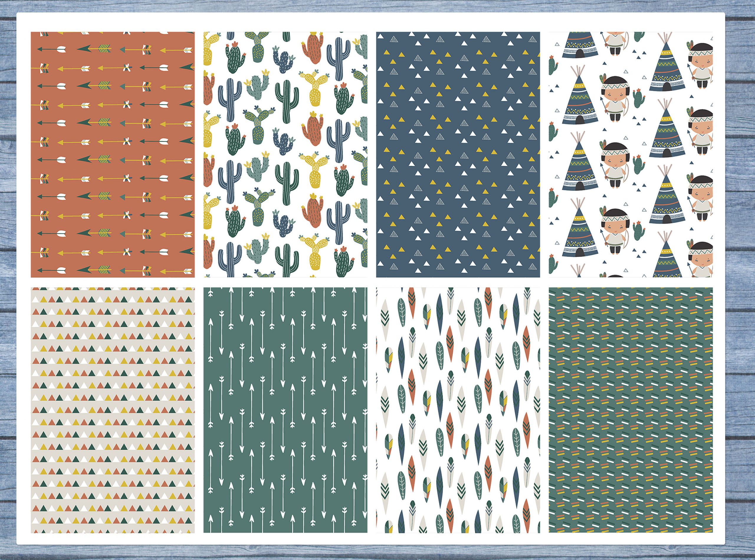Pick the beige triangle rows pattern

click(x=113, y=410)
